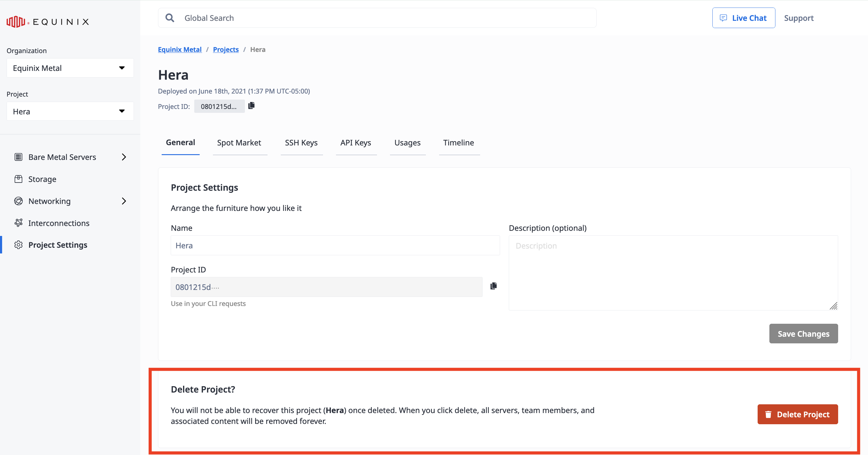Click the red Delete Project button
This screenshot has width=868, height=455.
[797, 414]
